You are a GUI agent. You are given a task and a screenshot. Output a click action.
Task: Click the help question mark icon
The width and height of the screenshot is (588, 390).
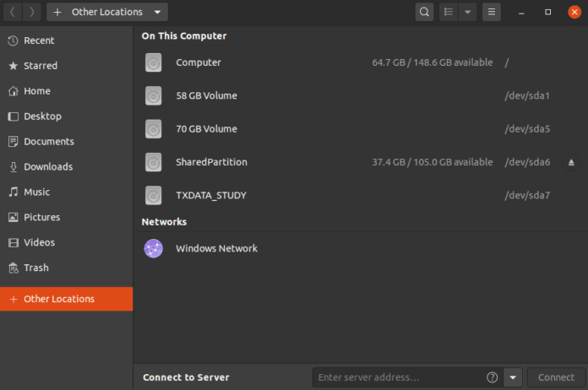pyautogui.click(x=492, y=377)
